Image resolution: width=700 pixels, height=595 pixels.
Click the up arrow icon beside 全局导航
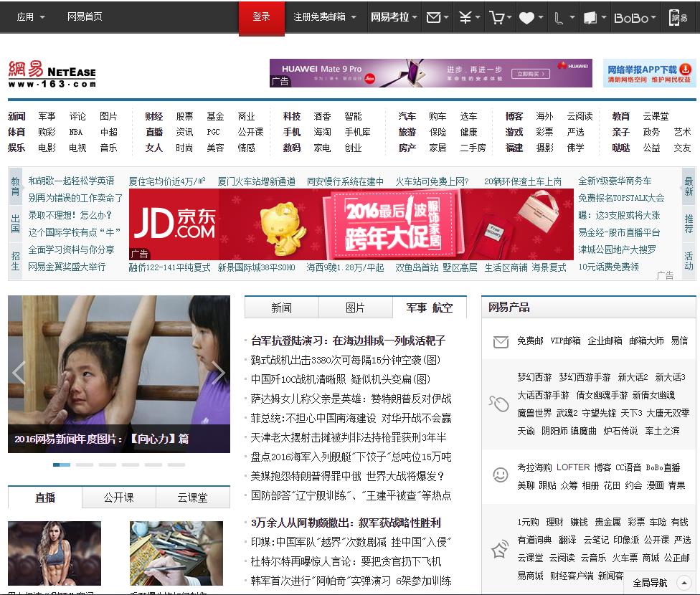(x=684, y=583)
